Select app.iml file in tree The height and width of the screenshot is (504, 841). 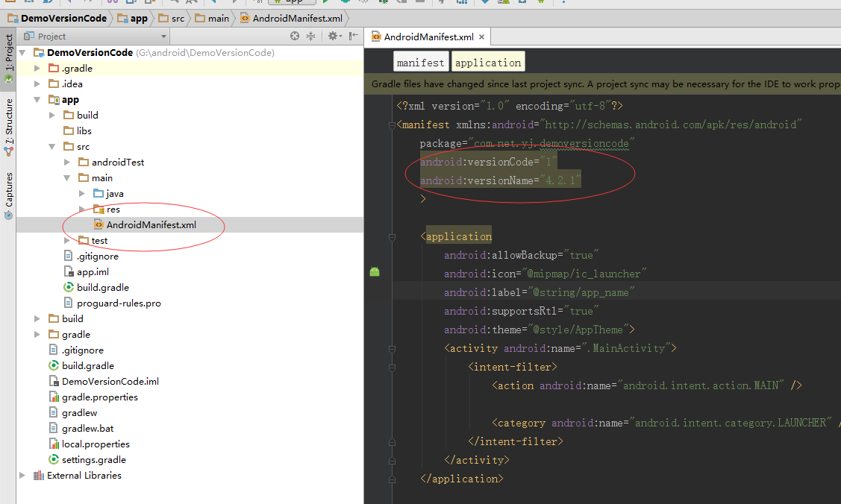tap(93, 271)
